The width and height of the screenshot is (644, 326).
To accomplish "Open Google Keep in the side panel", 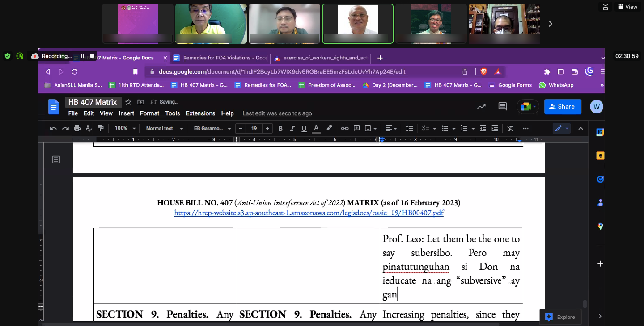I will tap(600, 156).
